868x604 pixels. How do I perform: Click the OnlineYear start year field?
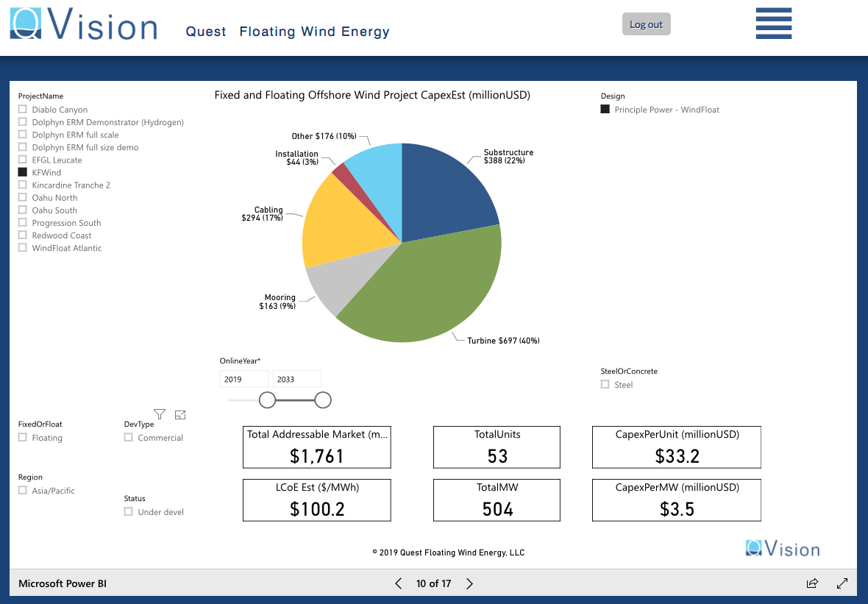tap(244, 379)
